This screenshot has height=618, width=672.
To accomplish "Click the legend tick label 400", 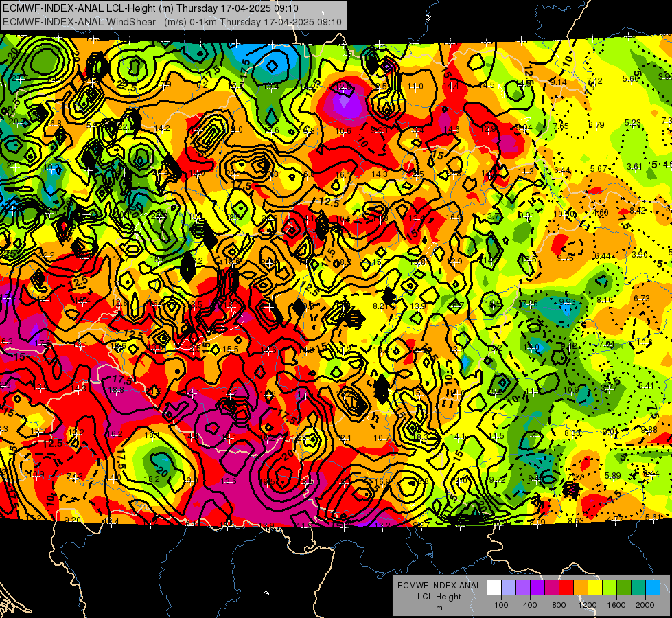I will [x=530, y=605].
